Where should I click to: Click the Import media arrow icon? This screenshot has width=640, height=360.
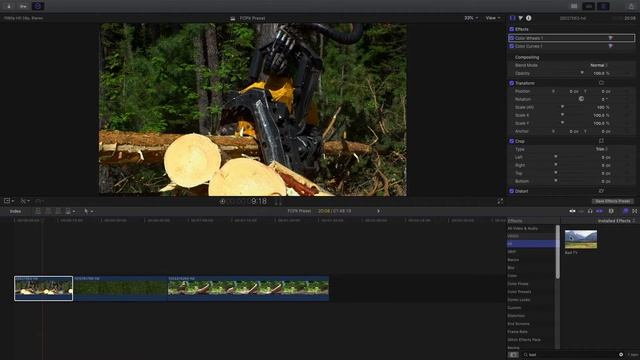(9, 6)
